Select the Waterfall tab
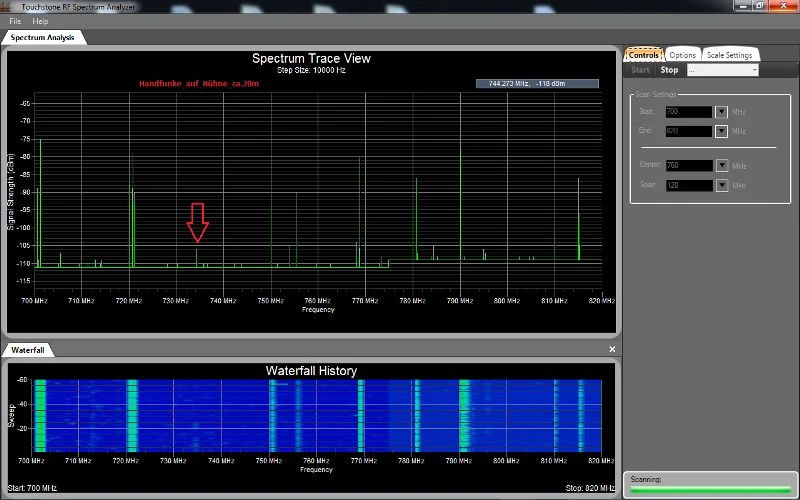This screenshot has width=800, height=500. coord(28,350)
